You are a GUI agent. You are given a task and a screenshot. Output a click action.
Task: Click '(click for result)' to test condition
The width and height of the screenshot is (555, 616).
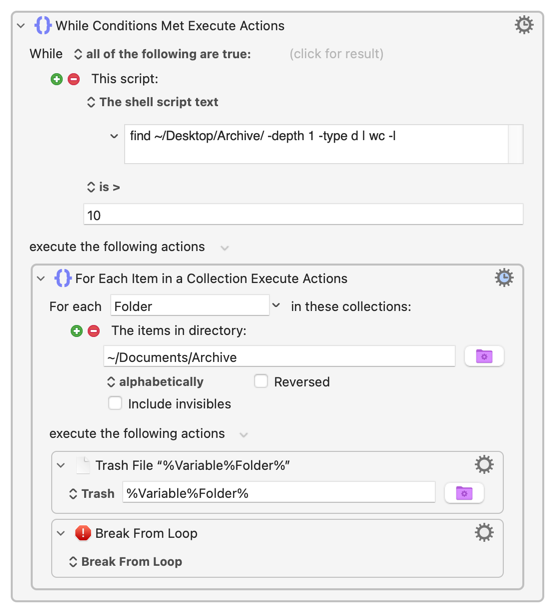(x=337, y=54)
